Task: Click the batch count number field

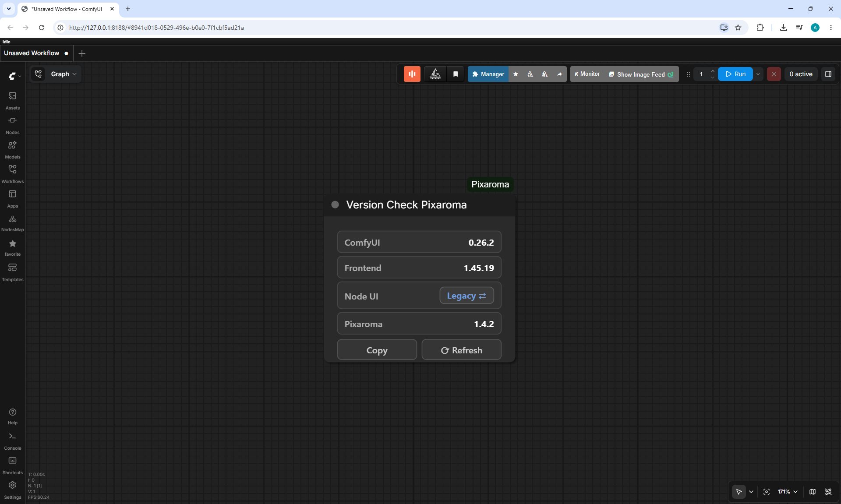Action: (x=701, y=74)
